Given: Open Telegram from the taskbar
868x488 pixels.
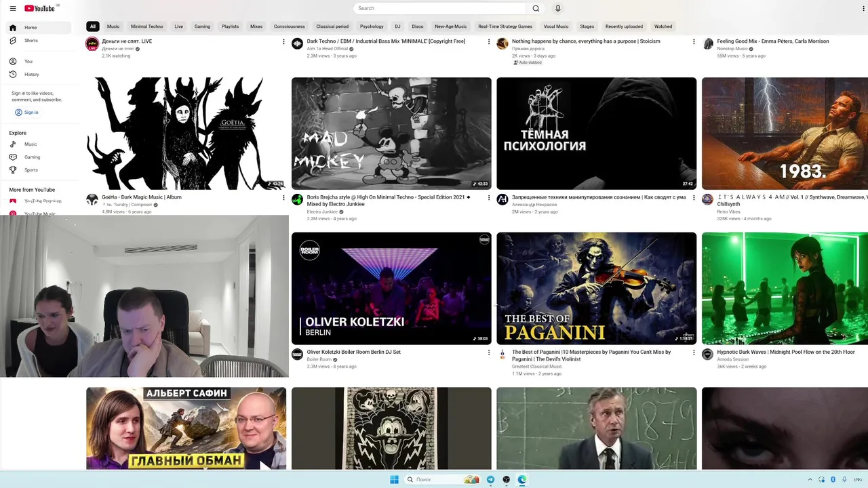Looking at the screenshot, I should pos(490,479).
